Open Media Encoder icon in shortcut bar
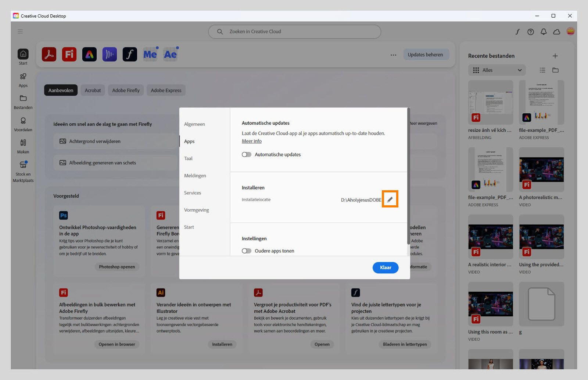 150,54
